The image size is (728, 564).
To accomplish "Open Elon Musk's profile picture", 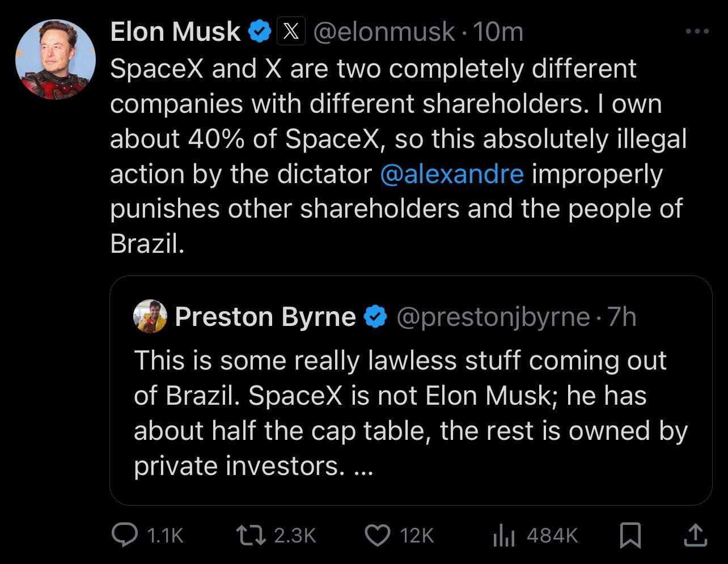I will point(55,60).
